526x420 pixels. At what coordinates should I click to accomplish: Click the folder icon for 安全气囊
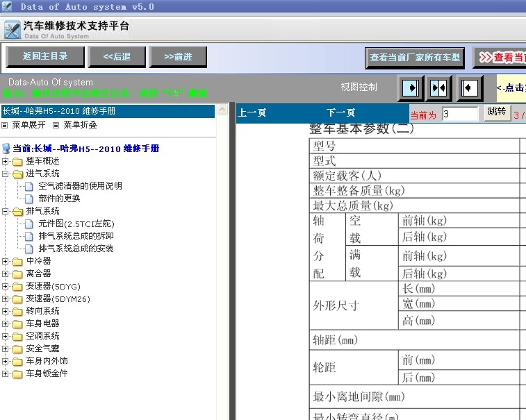pos(17,349)
